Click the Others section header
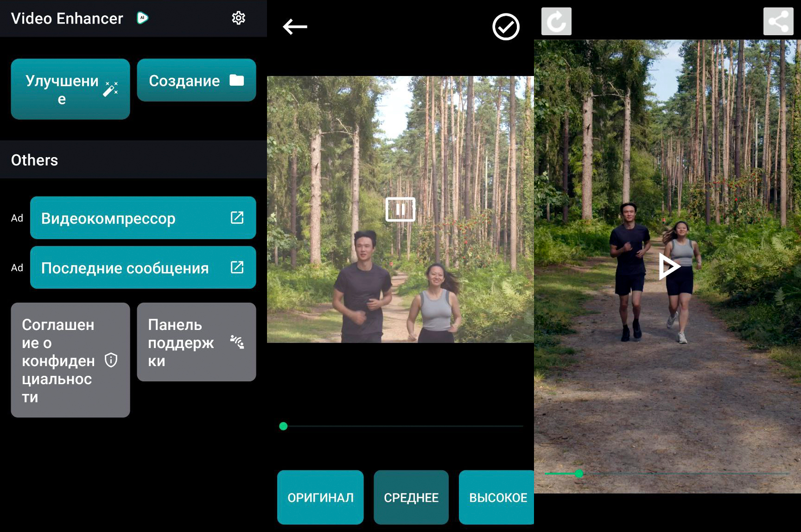 133,160
